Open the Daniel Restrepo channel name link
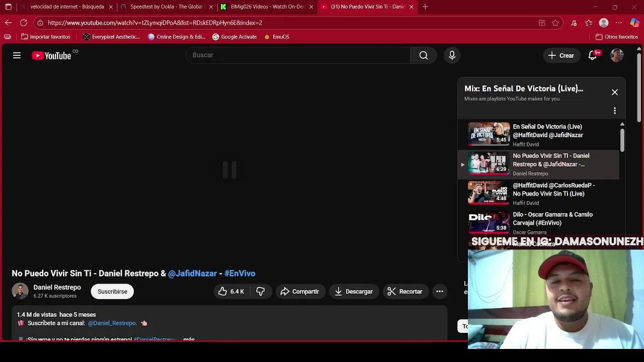 57,288
